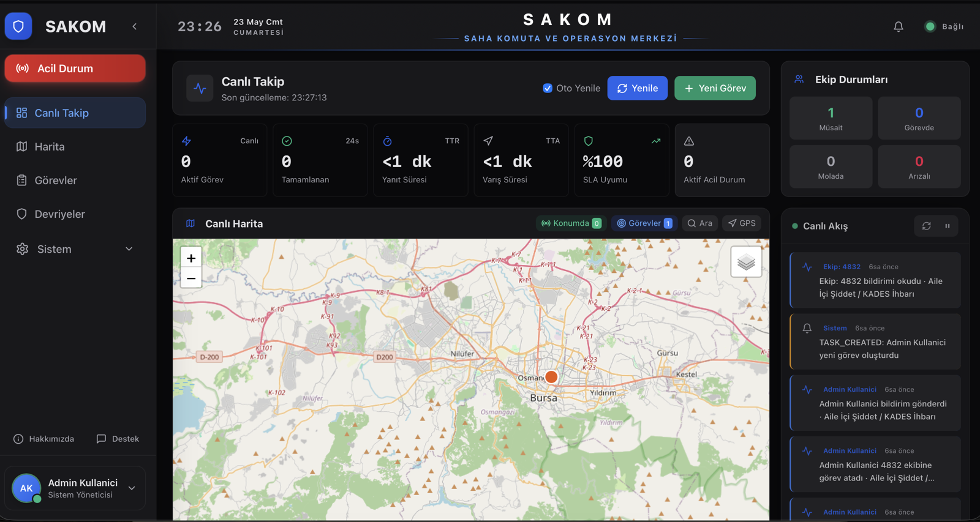Image resolution: width=980 pixels, height=522 pixels.
Task: Go to the Görevler page
Action: coord(75,180)
